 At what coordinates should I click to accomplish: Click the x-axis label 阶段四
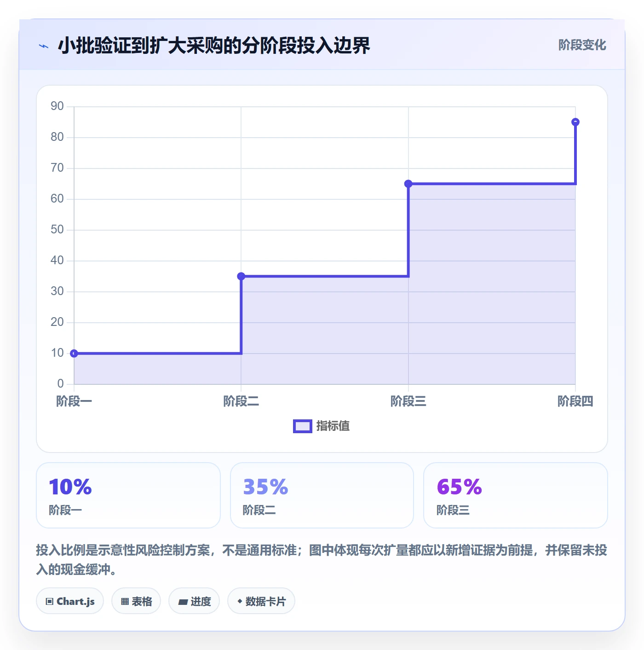coord(575,401)
